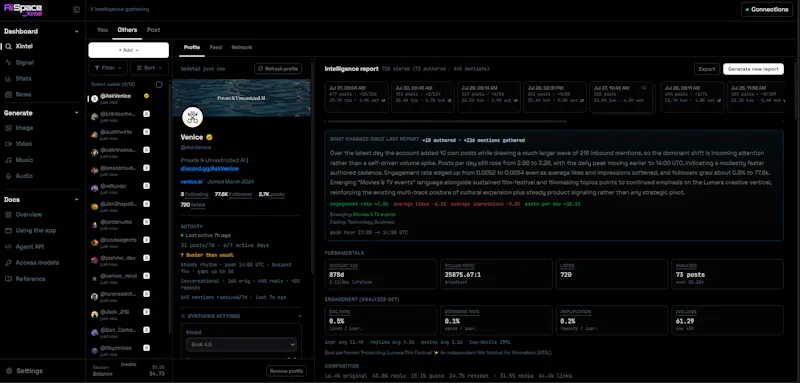Open the Video generator
Screen dimensions: 800x383
point(24,144)
